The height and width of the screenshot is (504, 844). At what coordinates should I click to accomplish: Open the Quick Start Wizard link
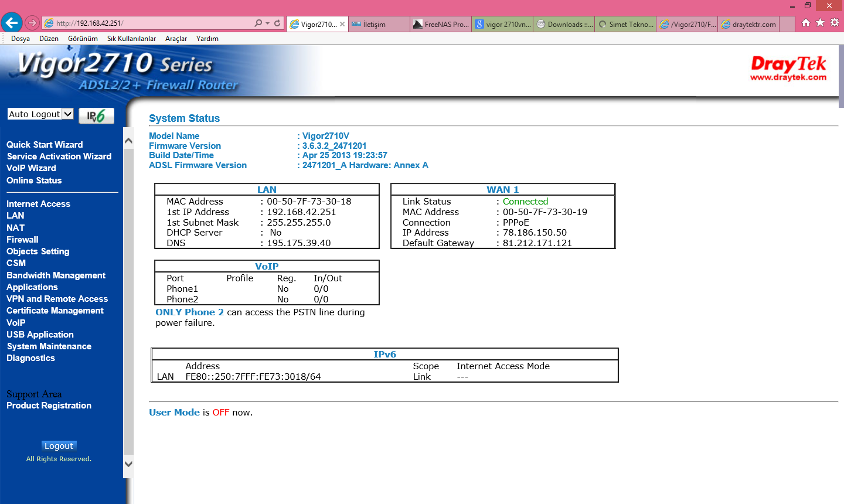[x=45, y=145]
